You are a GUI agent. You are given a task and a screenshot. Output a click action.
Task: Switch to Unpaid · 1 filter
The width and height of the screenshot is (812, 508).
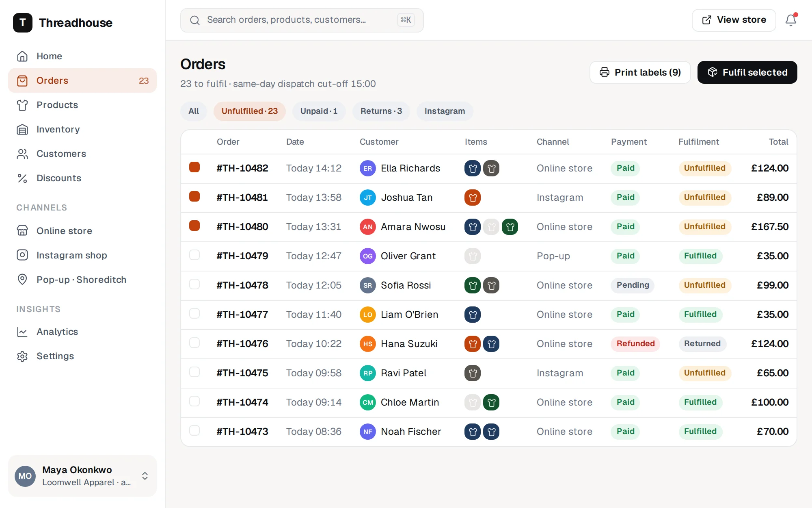click(x=319, y=111)
